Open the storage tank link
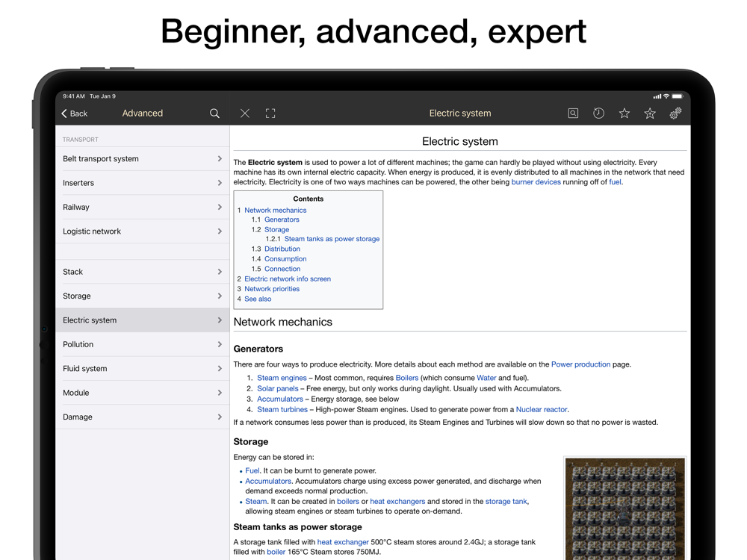The width and height of the screenshot is (747, 560). (506, 502)
